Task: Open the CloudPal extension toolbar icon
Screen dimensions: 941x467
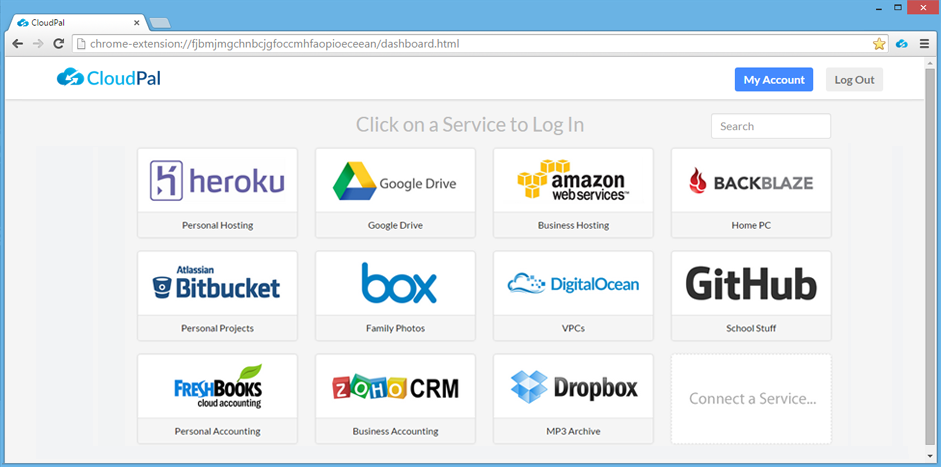Action: [901, 44]
